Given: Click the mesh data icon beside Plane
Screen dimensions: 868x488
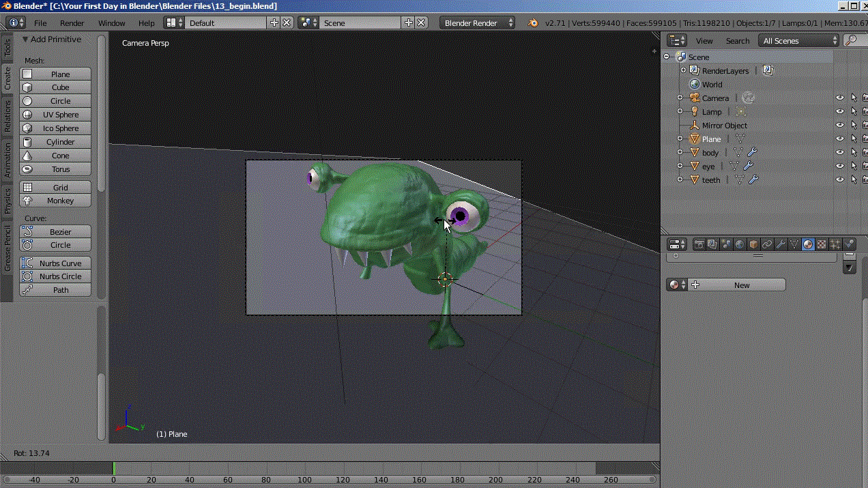Looking at the screenshot, I should pyautogui.click(x=740, y=139).
